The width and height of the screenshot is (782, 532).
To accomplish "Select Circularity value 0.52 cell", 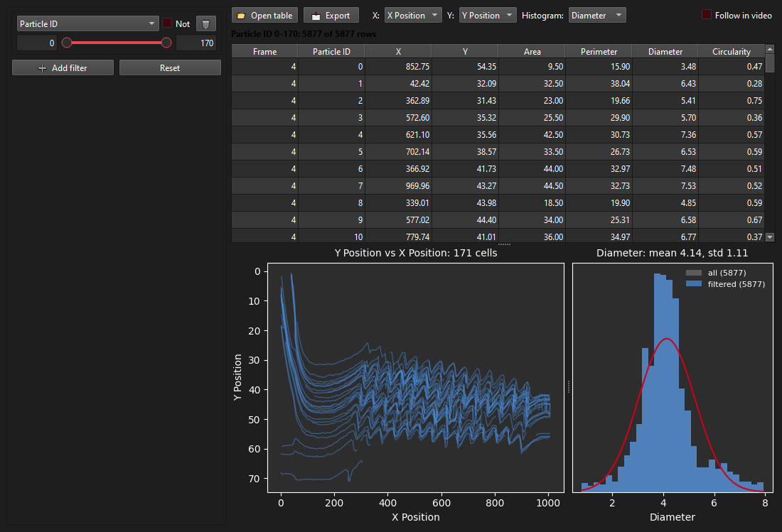I will click(x=732, y=186).
